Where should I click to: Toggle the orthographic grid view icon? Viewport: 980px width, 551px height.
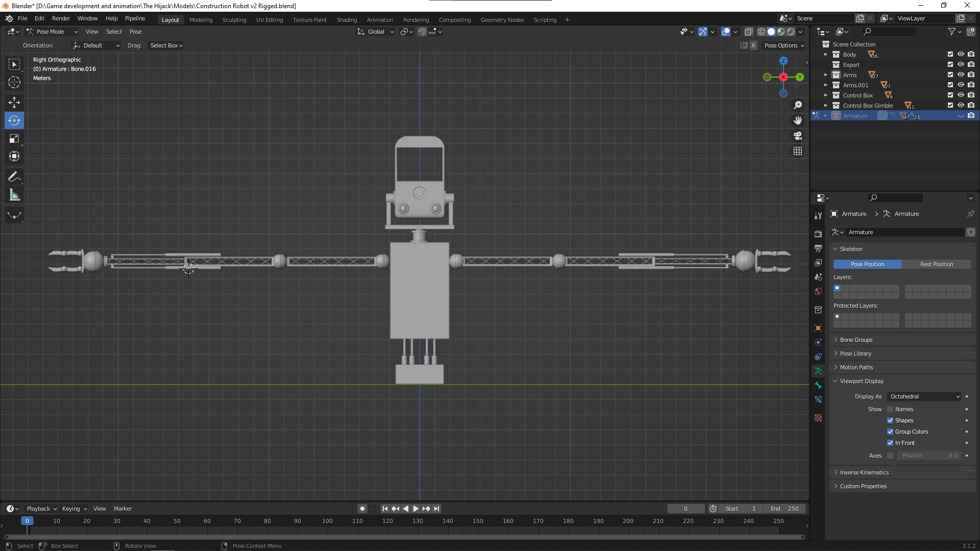click(x=798, y=151)
